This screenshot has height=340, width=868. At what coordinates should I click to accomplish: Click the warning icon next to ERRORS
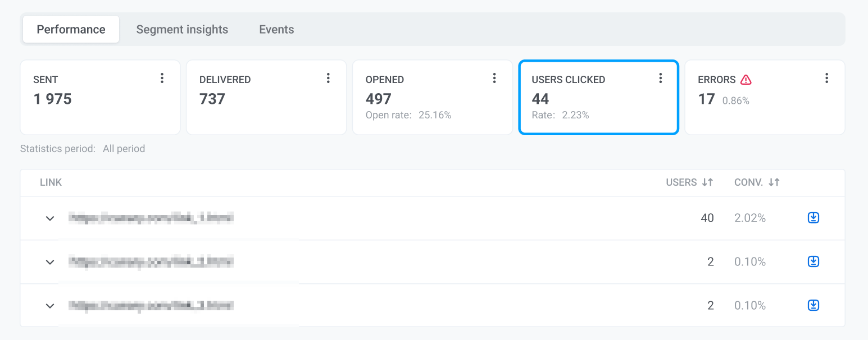click(x=745, y=80)
